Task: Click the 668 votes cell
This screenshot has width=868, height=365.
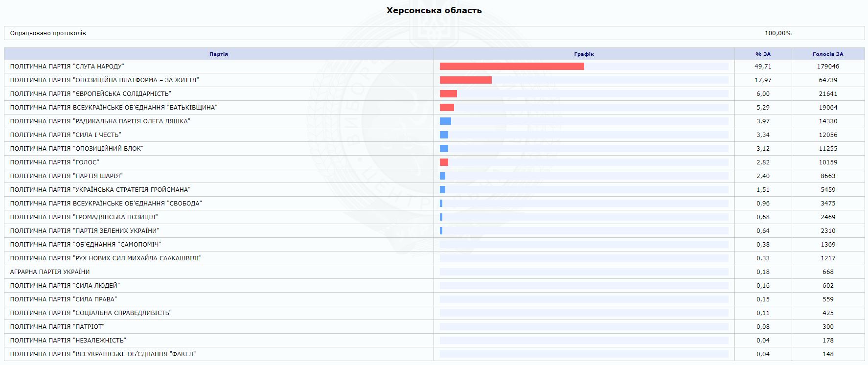Action: pyautogui.click(x=828, y=272)
